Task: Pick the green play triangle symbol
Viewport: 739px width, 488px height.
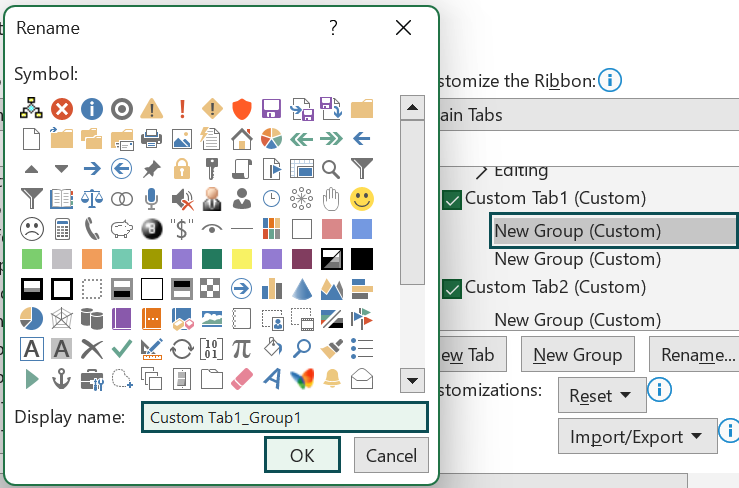Action: tap(32, 379)
